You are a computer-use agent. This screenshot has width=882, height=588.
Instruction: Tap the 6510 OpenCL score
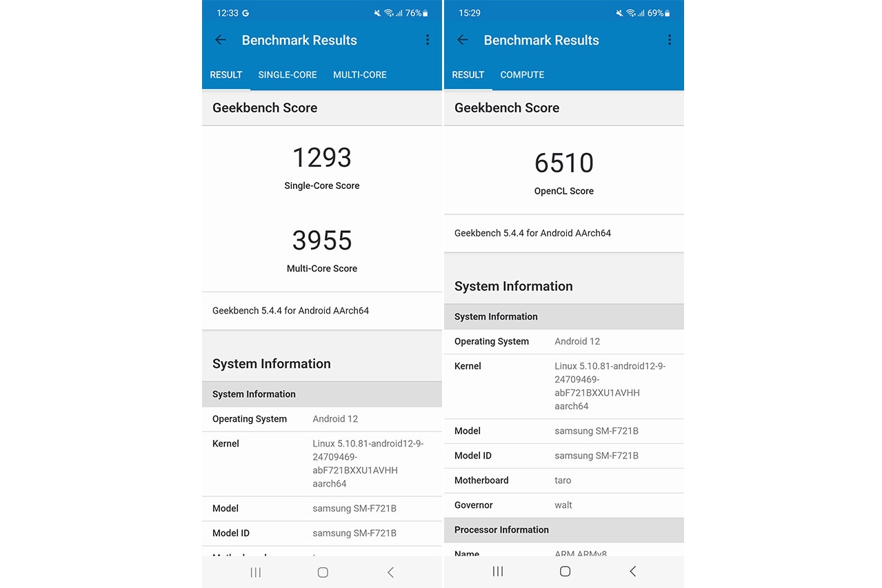coord(564,163)
